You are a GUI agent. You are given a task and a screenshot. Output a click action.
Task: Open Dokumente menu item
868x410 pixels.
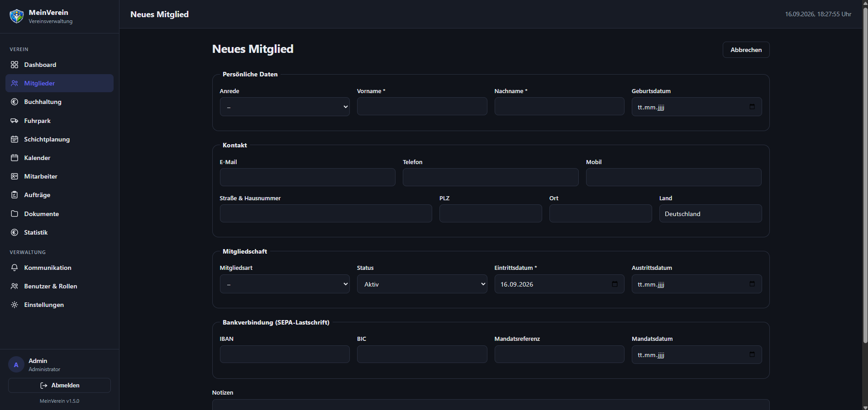click(x=59, y=214)
